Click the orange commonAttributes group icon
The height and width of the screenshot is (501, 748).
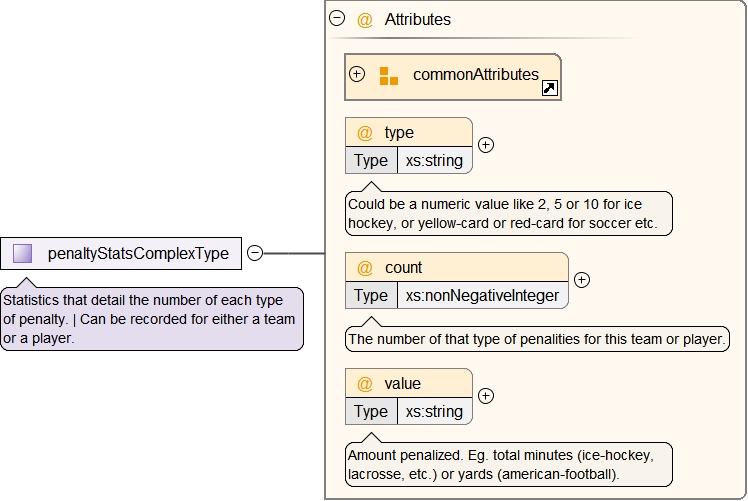[x=389, y=75]
